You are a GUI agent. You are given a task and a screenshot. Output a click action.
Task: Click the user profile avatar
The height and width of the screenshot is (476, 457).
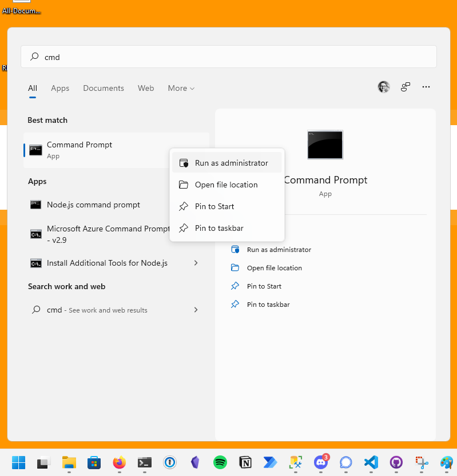(384, 87)
